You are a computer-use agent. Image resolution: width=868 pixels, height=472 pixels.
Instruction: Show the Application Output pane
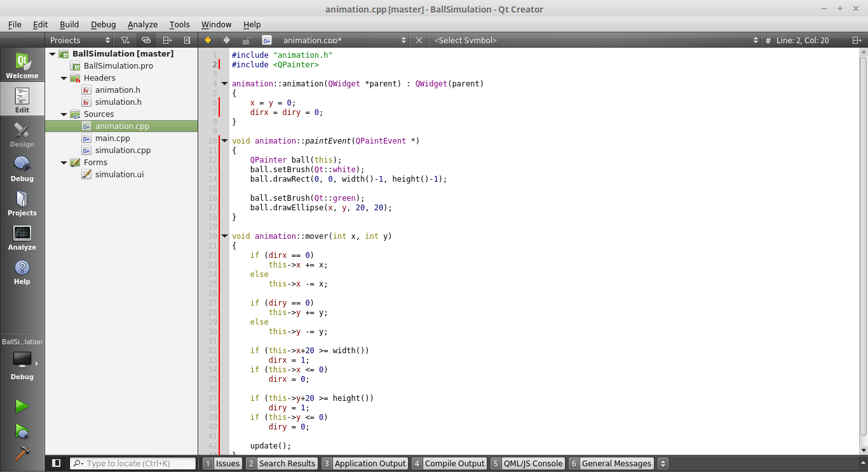pyautogui.click(x=364, y=464)
